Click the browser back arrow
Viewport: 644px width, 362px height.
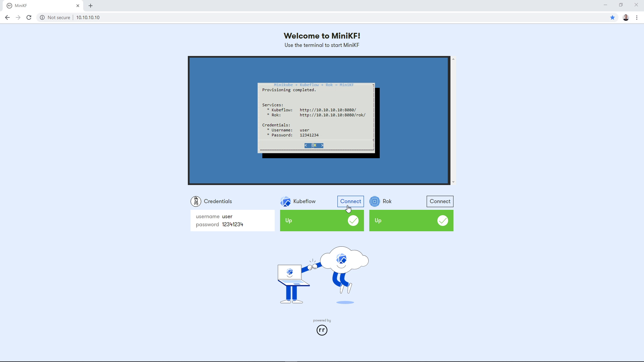pos(7,17)
